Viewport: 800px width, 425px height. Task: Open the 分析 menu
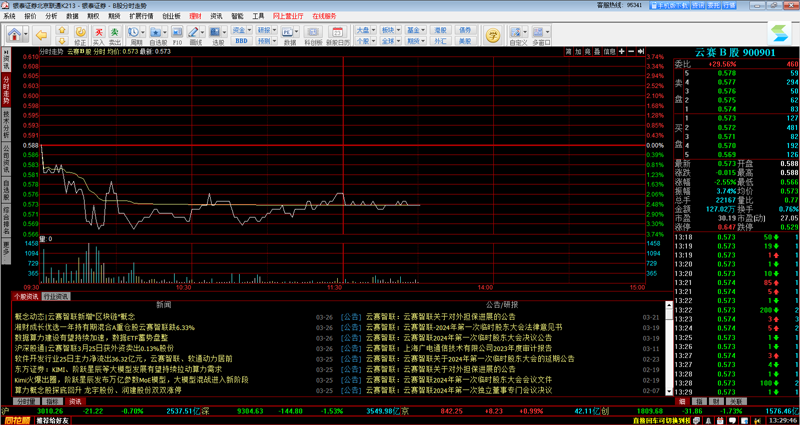tap(51, 16)
